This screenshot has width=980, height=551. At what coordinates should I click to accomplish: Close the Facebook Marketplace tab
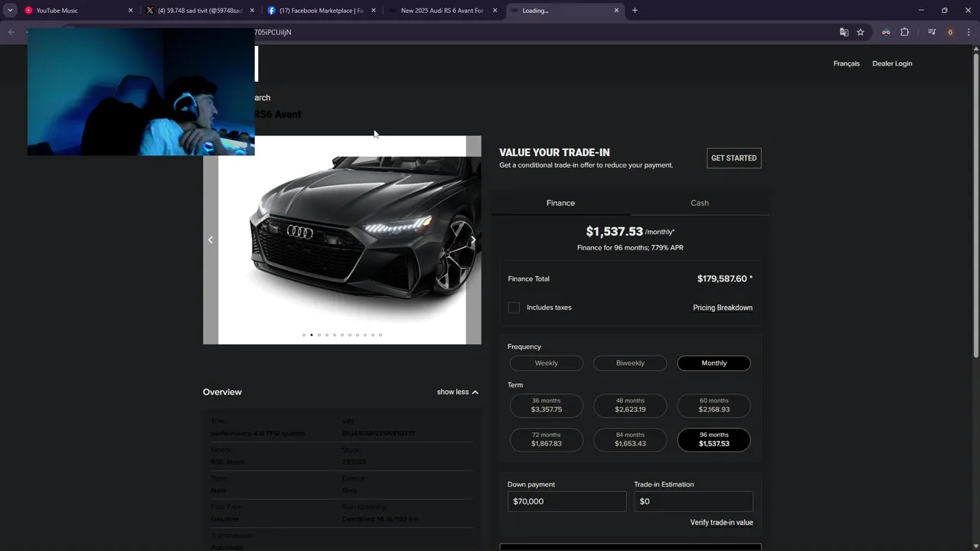point(374,11)
